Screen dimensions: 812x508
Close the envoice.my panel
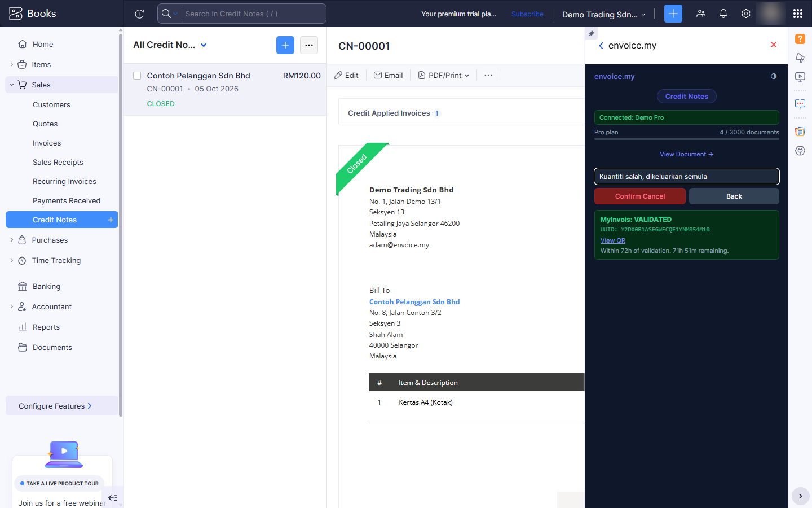774,45
